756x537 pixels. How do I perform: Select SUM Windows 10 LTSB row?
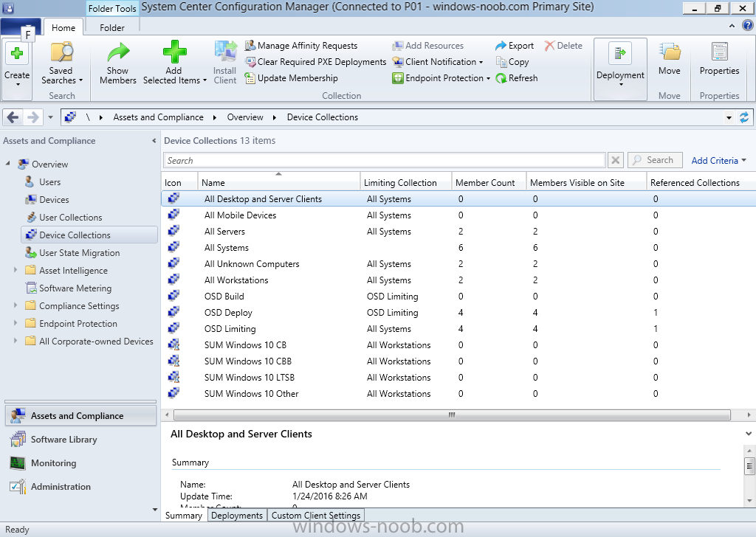[x=458, y=378]
